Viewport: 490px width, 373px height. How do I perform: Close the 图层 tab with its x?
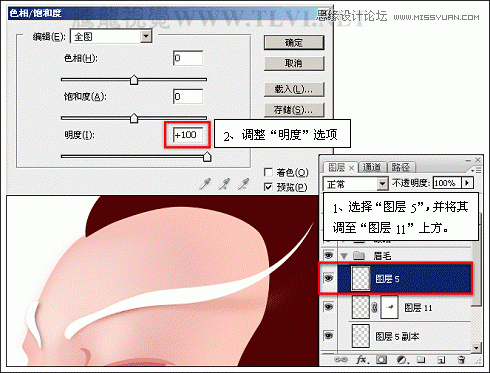(x=351, y=168)
